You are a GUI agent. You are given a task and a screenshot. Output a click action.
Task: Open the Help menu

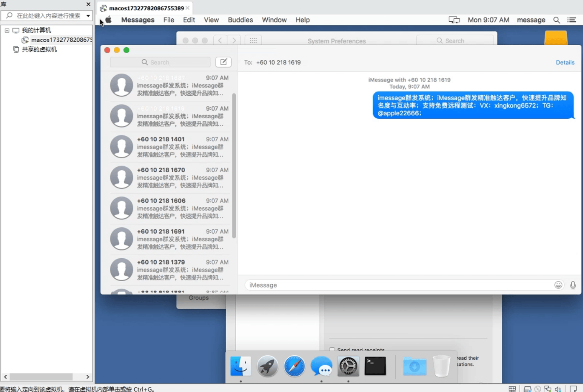pyautogui.click(x=302, y=20)
